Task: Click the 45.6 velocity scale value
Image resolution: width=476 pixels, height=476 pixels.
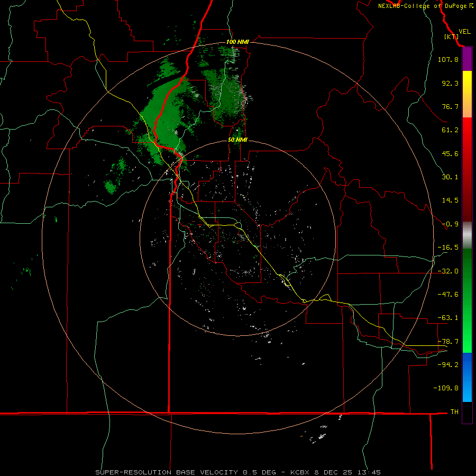Action: click(x=450, y=153)
